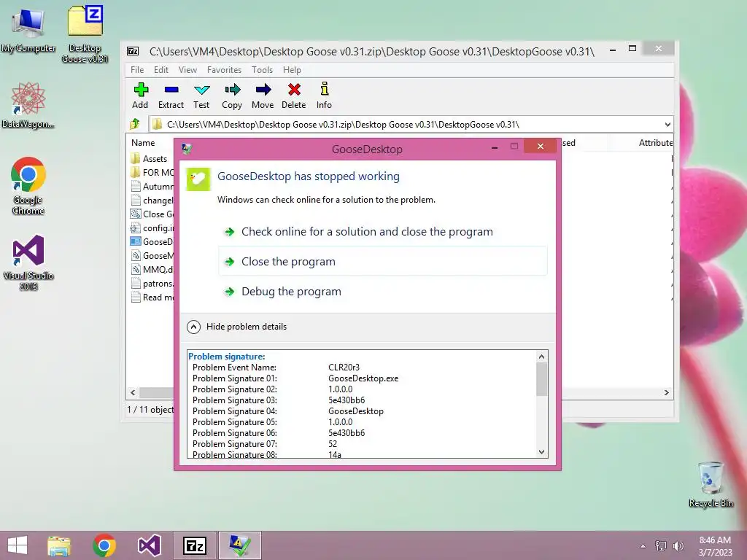
Task: Go up one folder level in 7-Zip
Action: (x=135, y=124)
